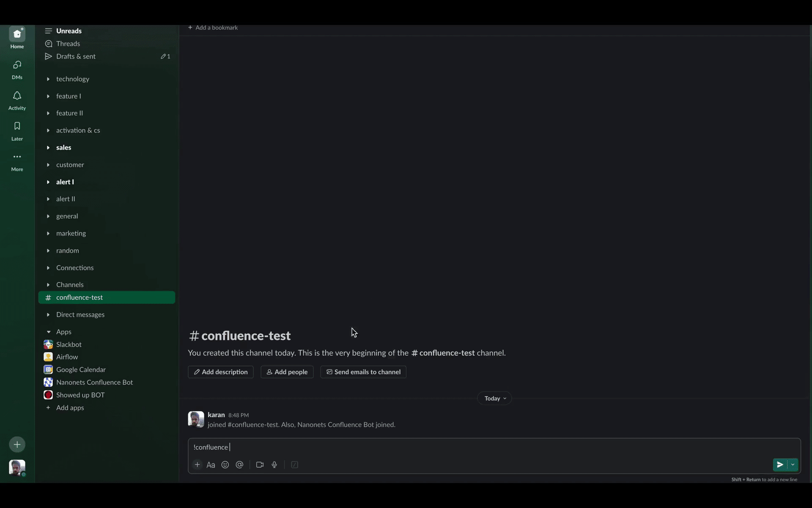Open the Later section
The image size is (812, 508).
point(16,131)
